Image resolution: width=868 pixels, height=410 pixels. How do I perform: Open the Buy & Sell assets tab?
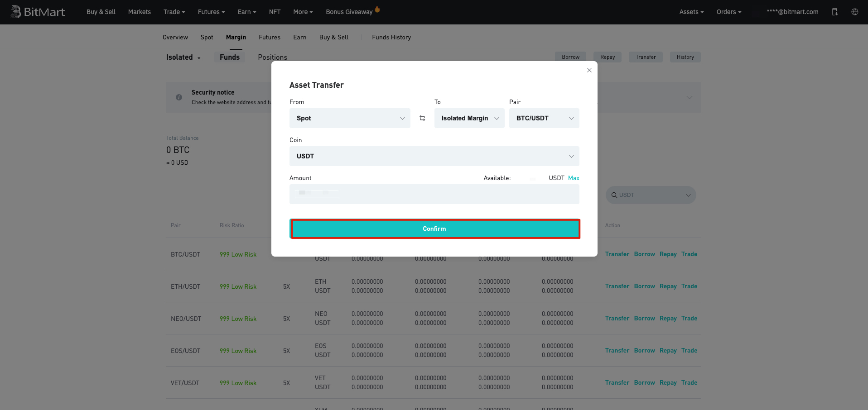[334, 37]
